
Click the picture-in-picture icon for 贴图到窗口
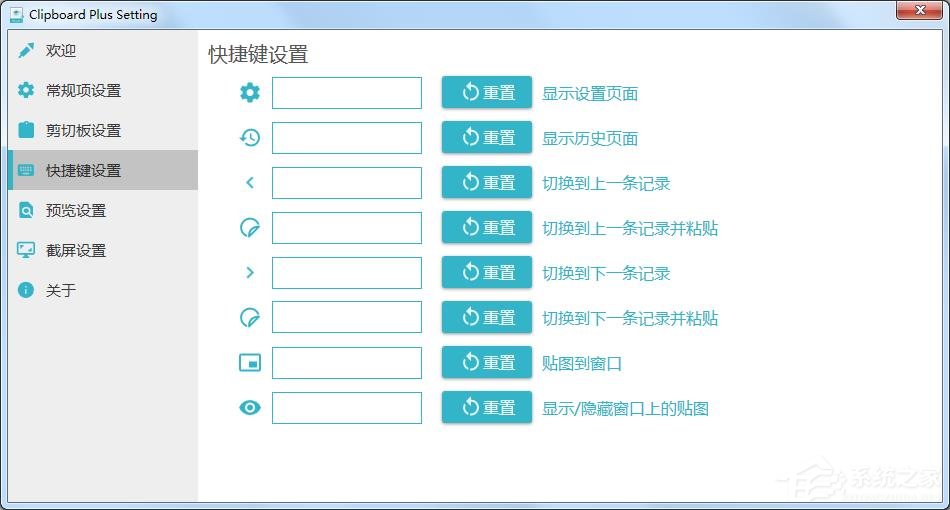(250, 363)
